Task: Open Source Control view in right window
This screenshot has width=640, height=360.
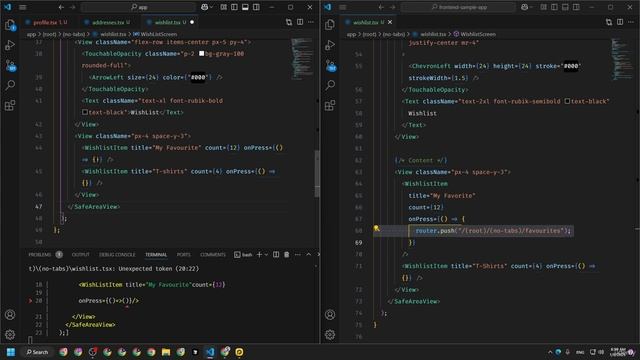Action: (x=330, y=65)
